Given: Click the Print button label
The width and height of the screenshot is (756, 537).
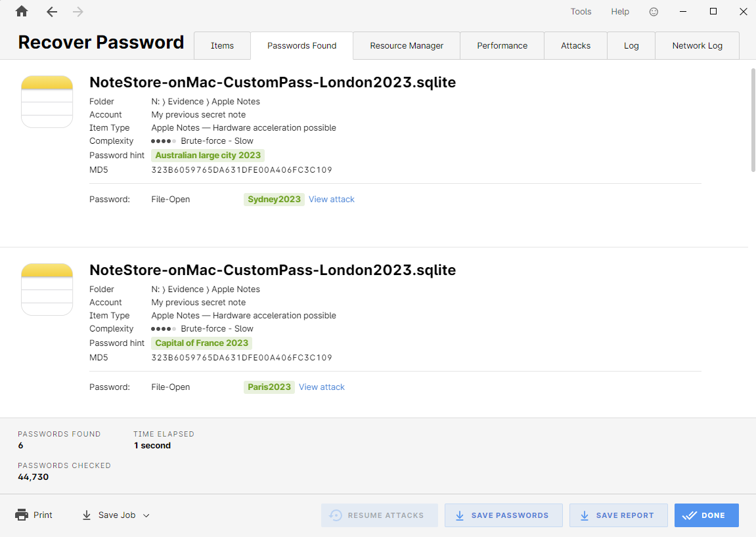Looking at the screenshot, I should click(43, 515).
